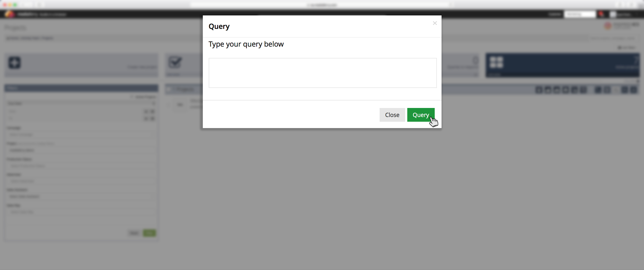Screen dimensions: 644x270
Task: Dismiss the Query dialog with the X
Action: pos(435,23)
